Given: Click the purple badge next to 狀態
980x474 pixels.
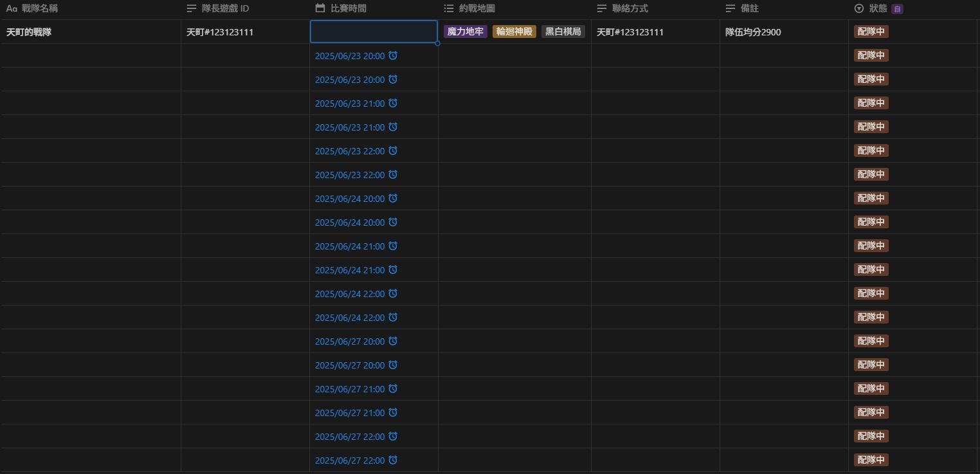Looking at the screenshot, I should tap(898, 9).
